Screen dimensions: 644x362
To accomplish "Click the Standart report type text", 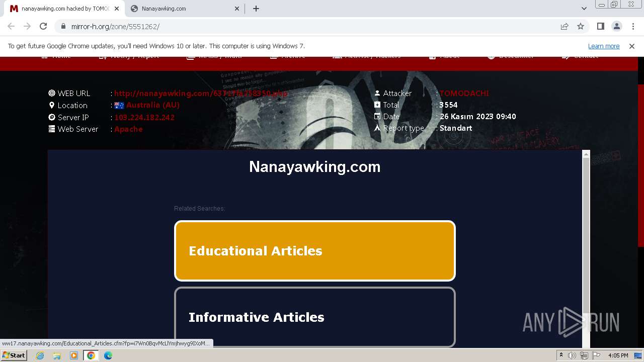I will click(456, 128).
